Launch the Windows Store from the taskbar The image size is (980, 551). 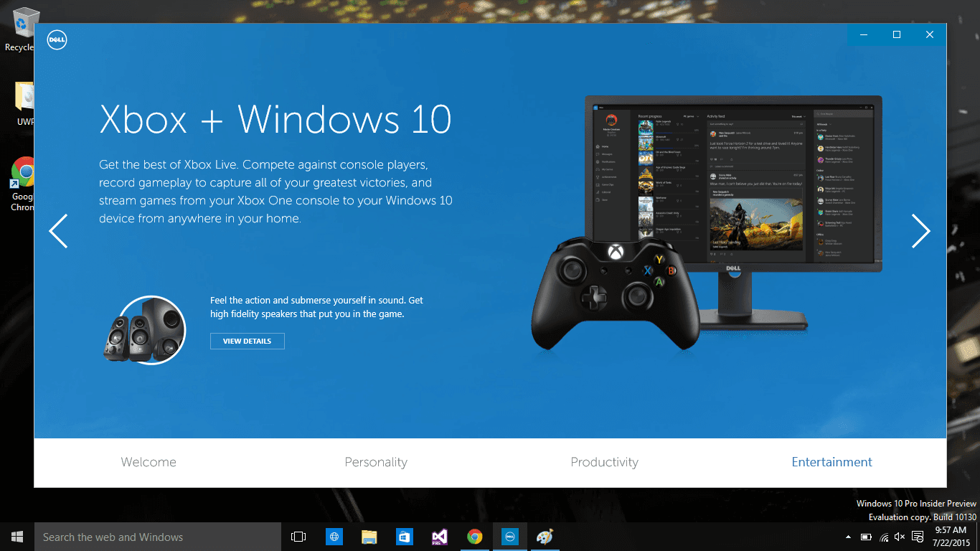point(404,536)
